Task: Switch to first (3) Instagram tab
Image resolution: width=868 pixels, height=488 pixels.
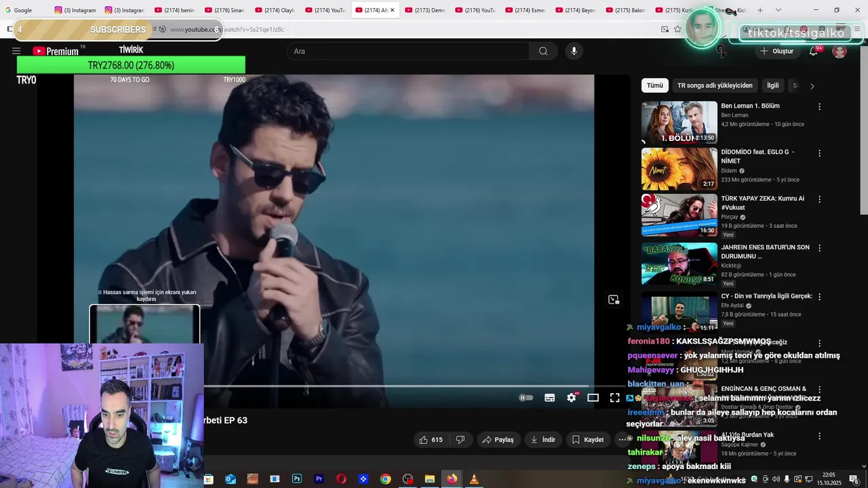Action: tap(75, 10)
